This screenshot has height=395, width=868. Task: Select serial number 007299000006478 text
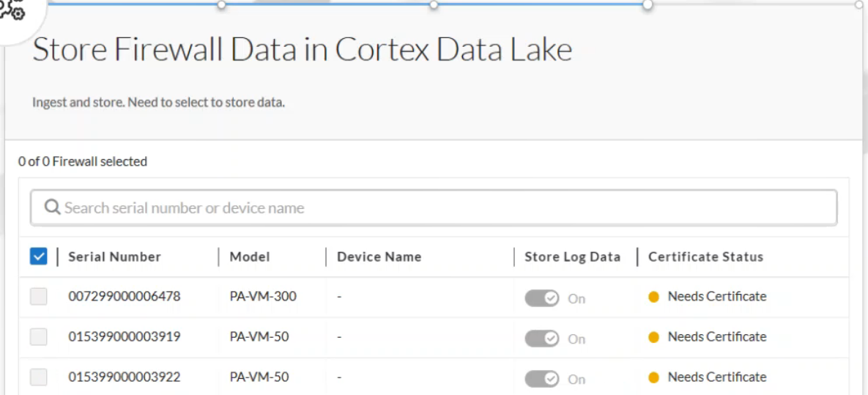[124, 296]
